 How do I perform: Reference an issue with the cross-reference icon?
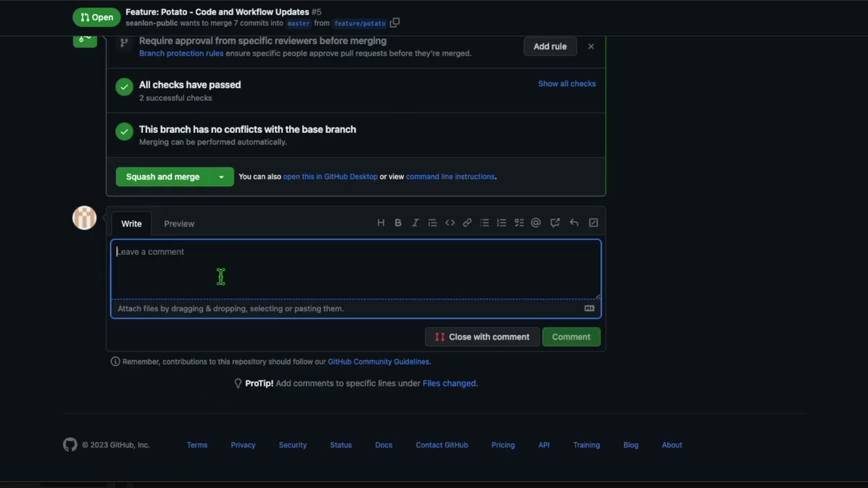point(555,223)
